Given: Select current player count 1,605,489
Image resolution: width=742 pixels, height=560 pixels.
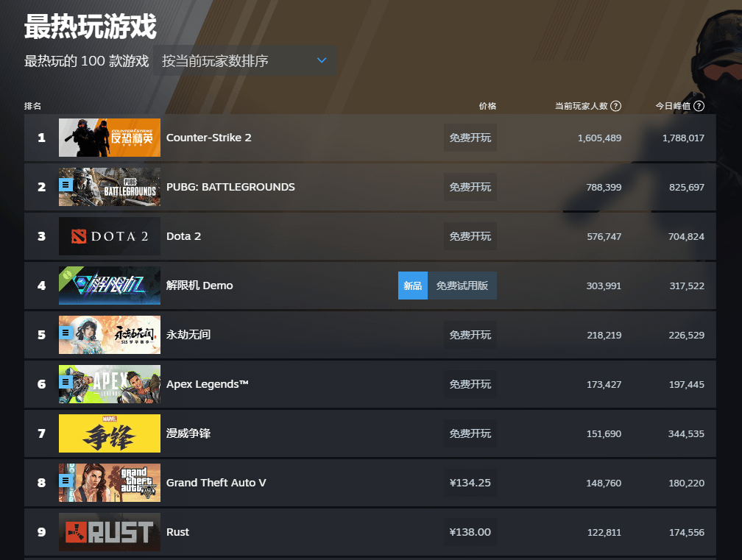Looking at the screenshot, I should [599, 138].
